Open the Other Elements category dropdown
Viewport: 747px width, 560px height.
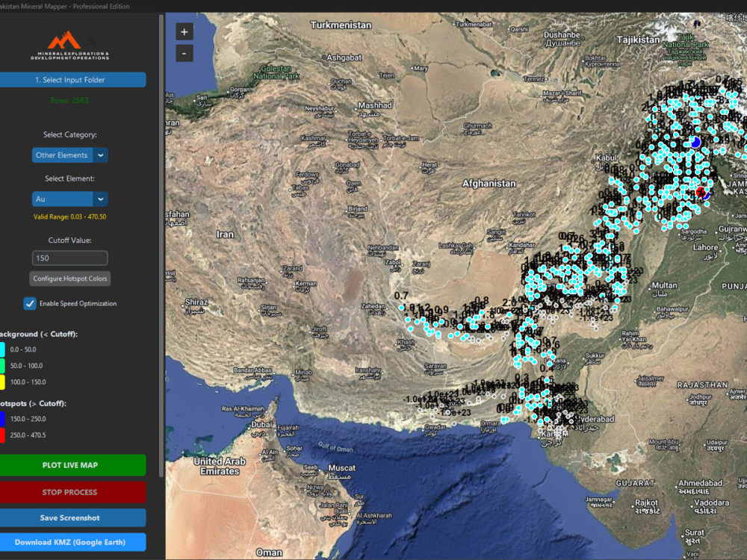tap(69, 155)
